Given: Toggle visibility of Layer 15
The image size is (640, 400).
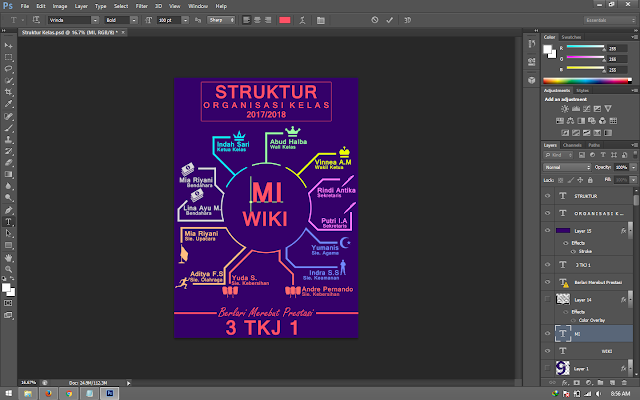Looking at the screenshot, I should pyautogui.click(x=546, y=229).
